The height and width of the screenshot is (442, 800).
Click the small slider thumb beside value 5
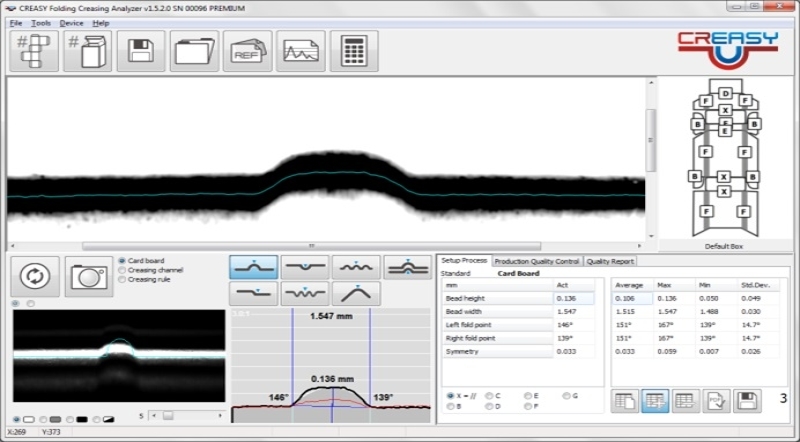tap(168, 416)
